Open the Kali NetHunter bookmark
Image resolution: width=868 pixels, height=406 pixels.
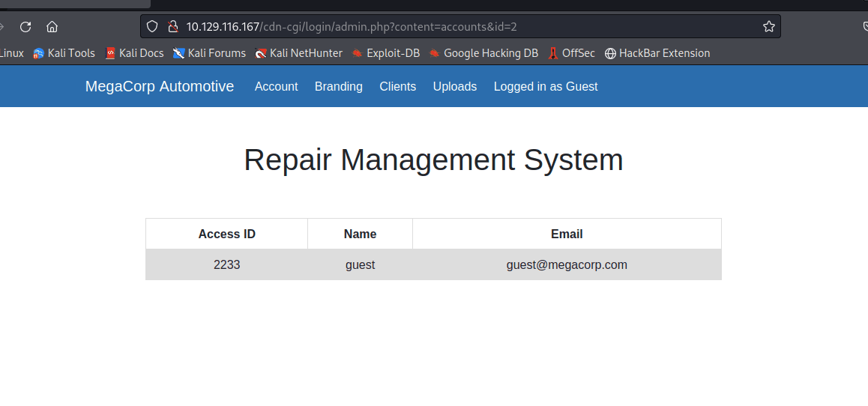pos(298,53)
